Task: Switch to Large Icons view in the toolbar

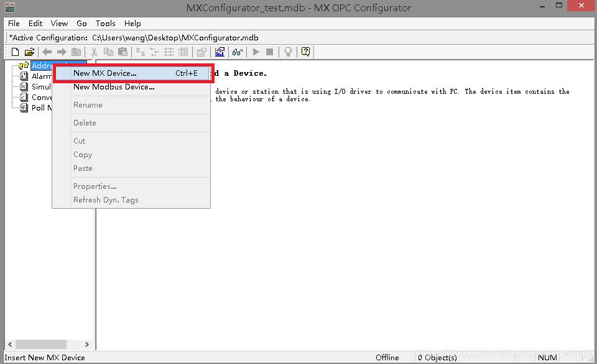Action: click(x=141, y=52)
